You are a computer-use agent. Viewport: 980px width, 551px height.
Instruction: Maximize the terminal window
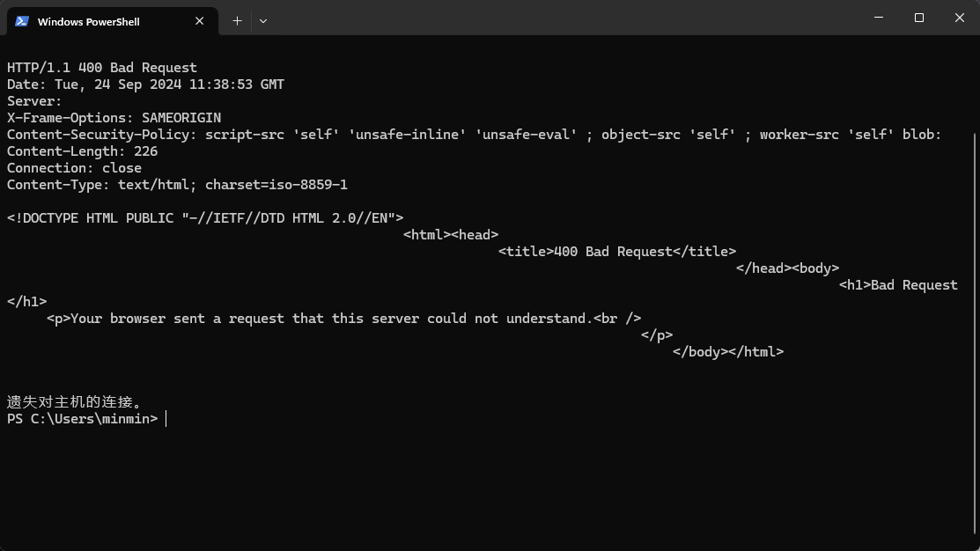[x=918, y=18]
